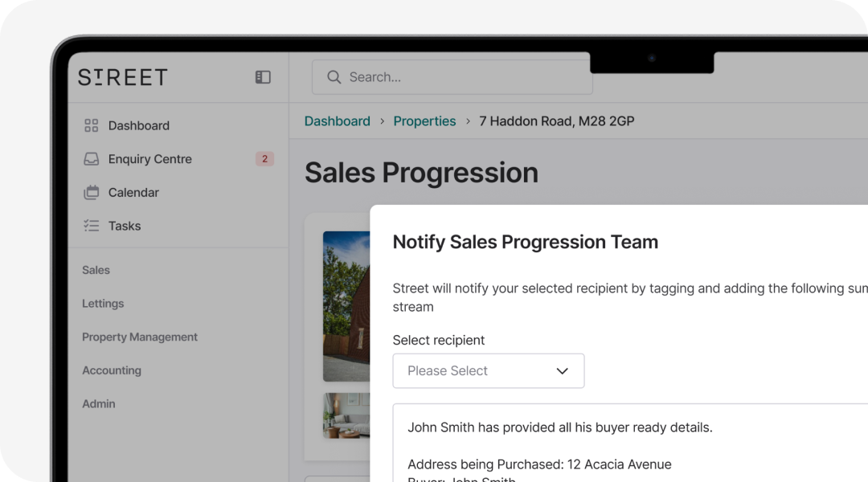Collapse the sidebar using the panel icon
This screenshot has width=868, height=482.
pyautogui.click(x=262, y=76)
